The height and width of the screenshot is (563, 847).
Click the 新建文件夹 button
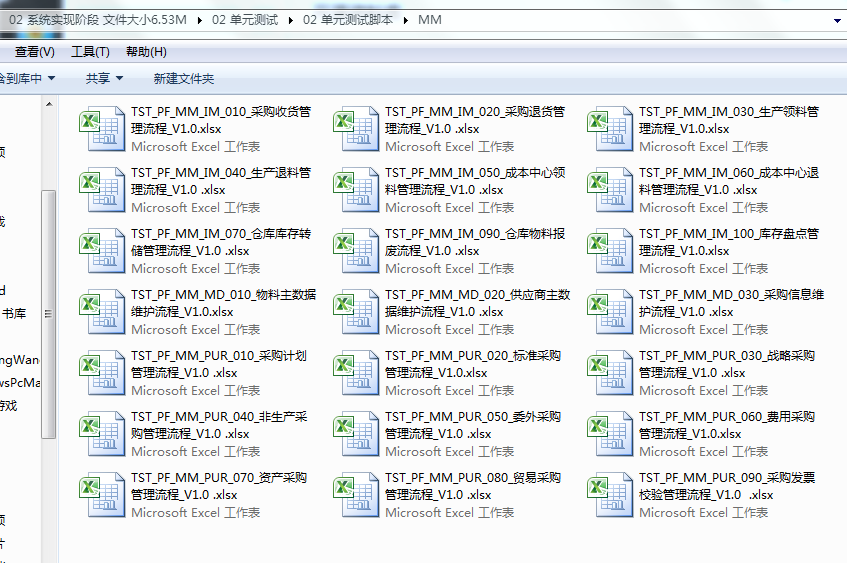[183, 78]
